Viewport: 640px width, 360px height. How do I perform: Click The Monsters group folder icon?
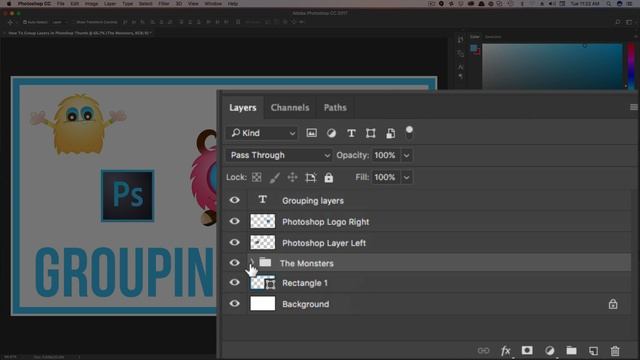(265, 262)
